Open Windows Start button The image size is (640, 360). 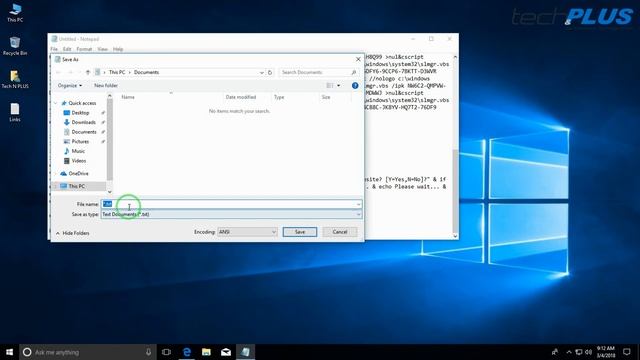[9, 352]
